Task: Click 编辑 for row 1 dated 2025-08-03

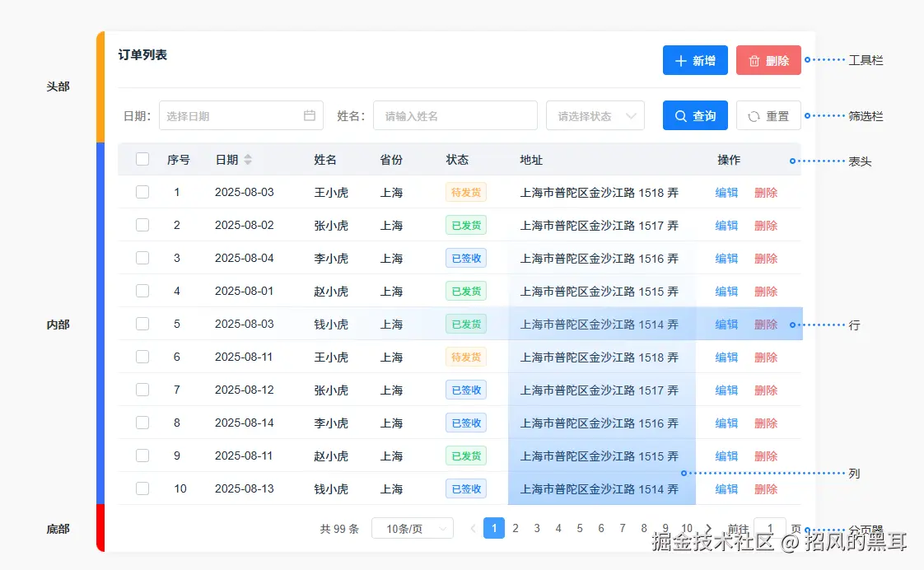Action: click(726, 192)
